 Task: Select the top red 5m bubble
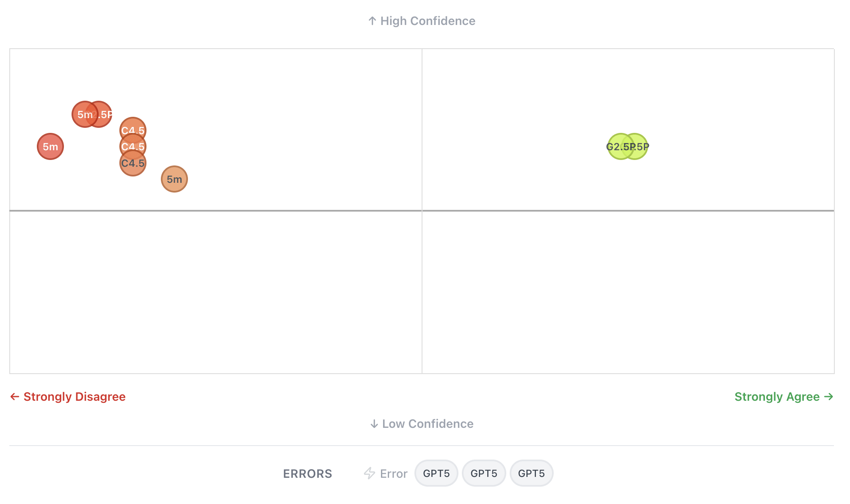point(85,114)
